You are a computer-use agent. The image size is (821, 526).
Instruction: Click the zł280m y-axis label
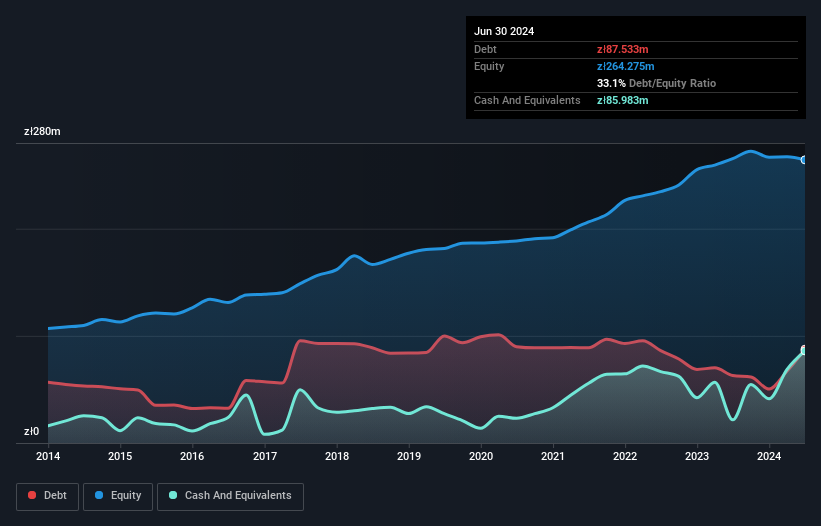[42, 131]
